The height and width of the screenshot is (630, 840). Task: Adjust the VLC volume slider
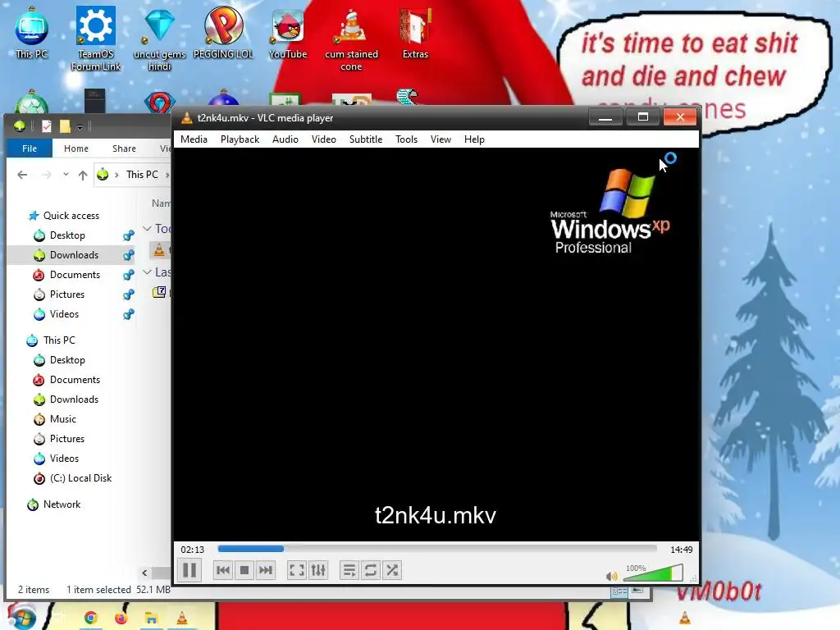tap(653, 573)
